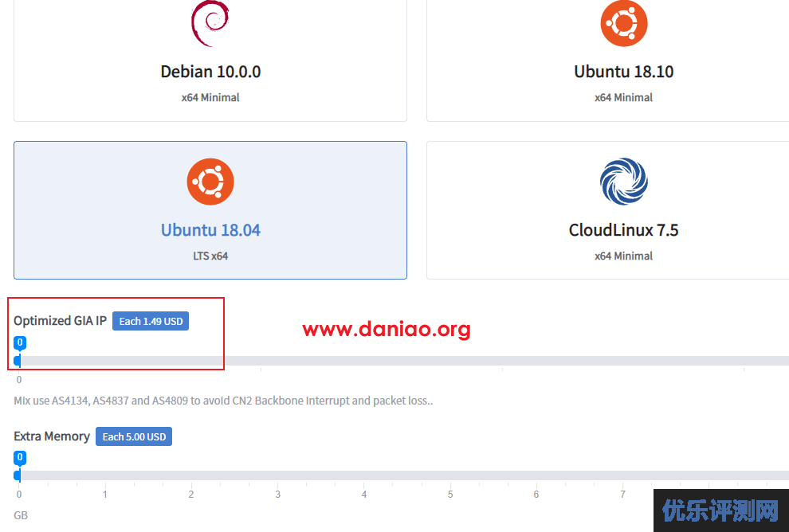The height and width of the screenshot is (532, 789).
Task: Select the Ubuntu 18.10 OS card
Action: (x=608, y=61)
